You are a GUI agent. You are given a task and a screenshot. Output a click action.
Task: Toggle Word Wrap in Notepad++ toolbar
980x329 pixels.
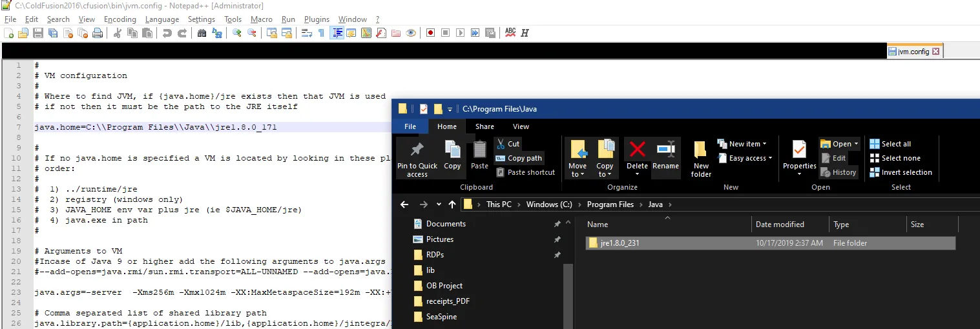pos(306,33)
